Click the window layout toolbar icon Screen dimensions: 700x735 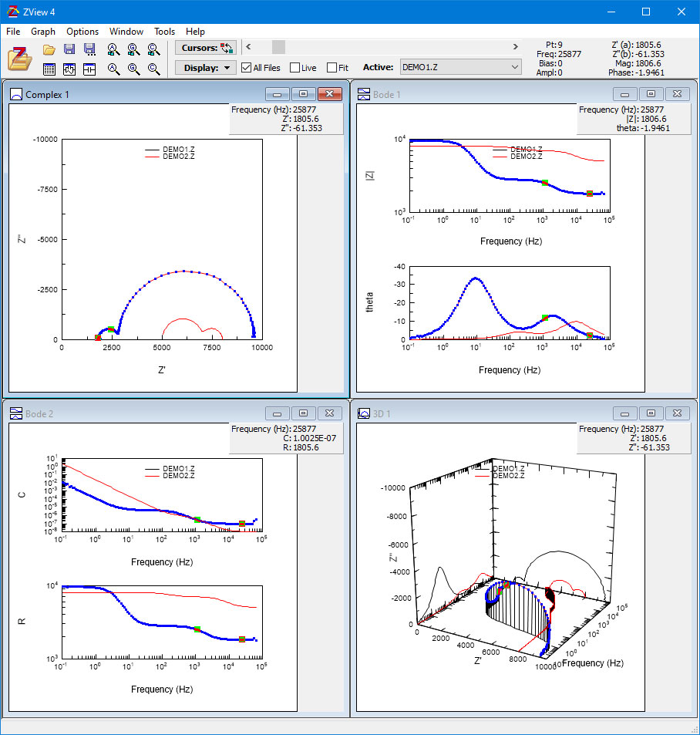(x=90, y=69)
